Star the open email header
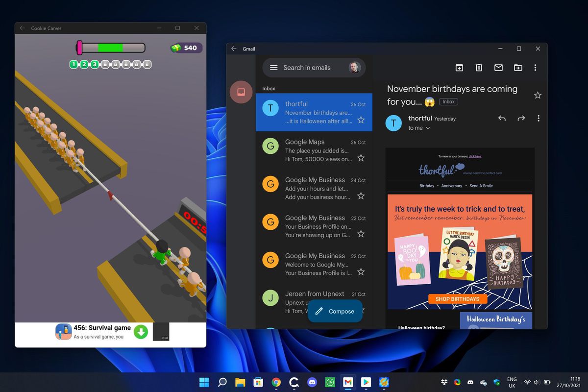This screenshot has width=588, height=392. [538, 95]
